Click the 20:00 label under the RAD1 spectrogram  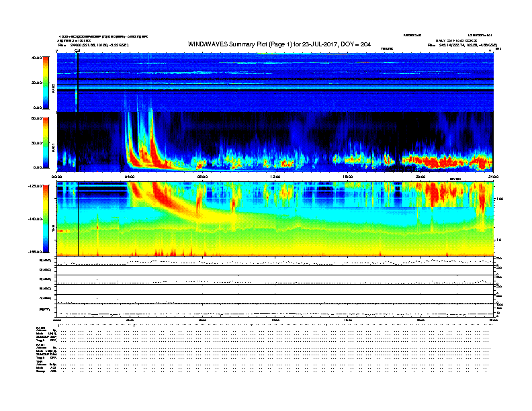click(x=420, y=177)
